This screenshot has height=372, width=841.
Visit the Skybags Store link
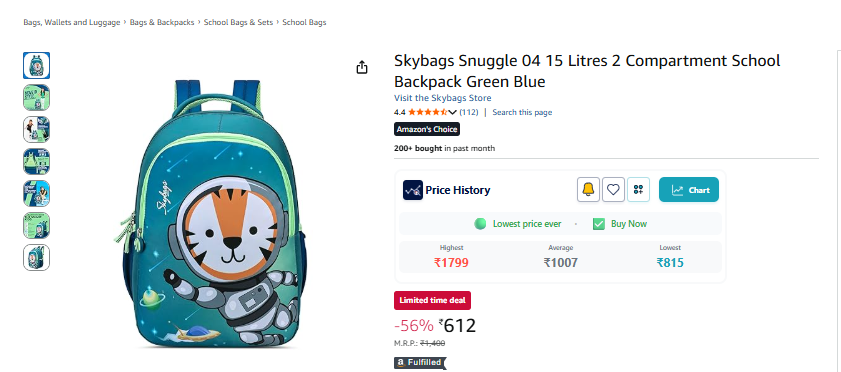click(x=442, y=98)
